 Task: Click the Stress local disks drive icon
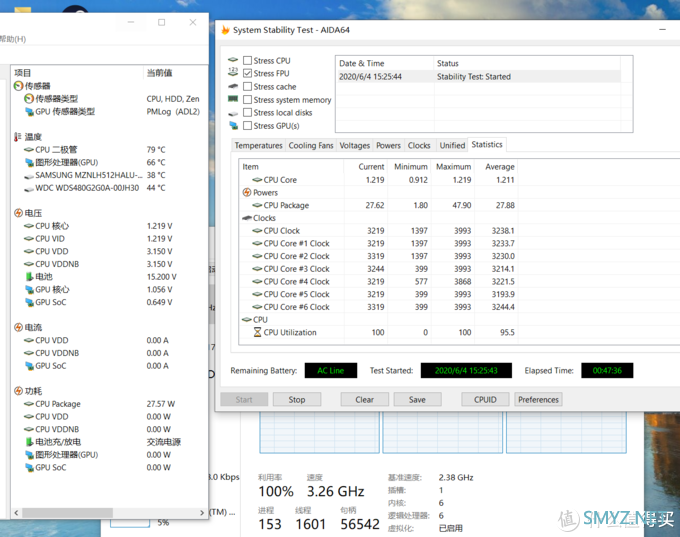233,113
